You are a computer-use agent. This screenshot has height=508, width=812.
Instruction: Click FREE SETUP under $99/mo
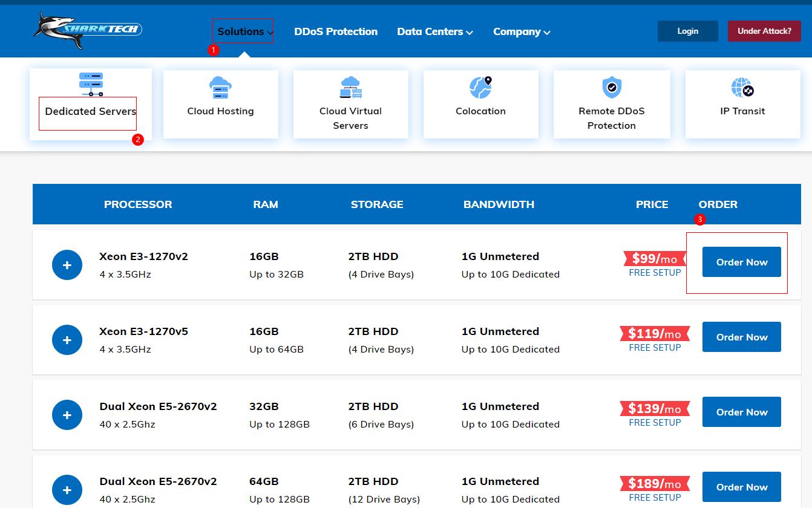click(655, 273)
